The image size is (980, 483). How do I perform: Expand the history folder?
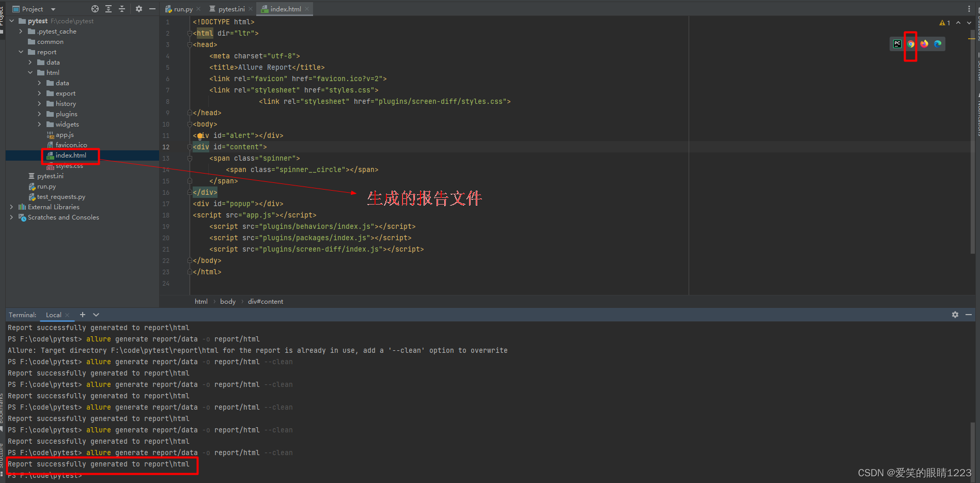pyautogui.click(x=39, y=104)
